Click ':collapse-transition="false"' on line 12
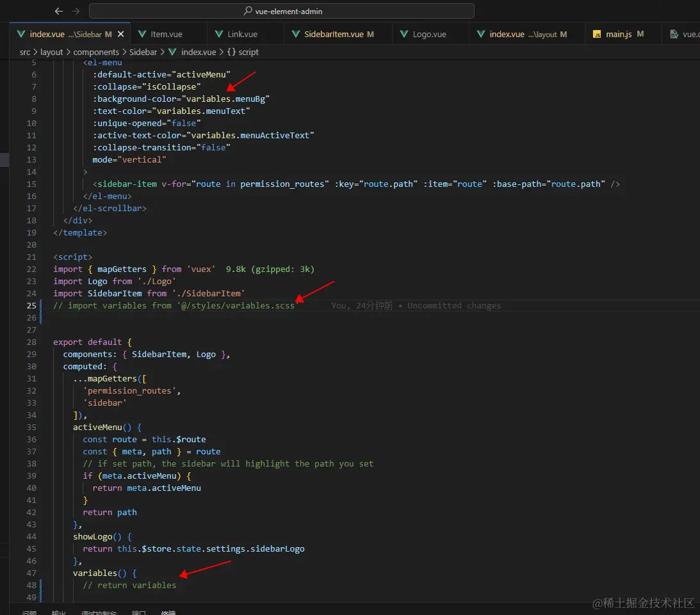 pyautogui.click(x=161, y=148)
